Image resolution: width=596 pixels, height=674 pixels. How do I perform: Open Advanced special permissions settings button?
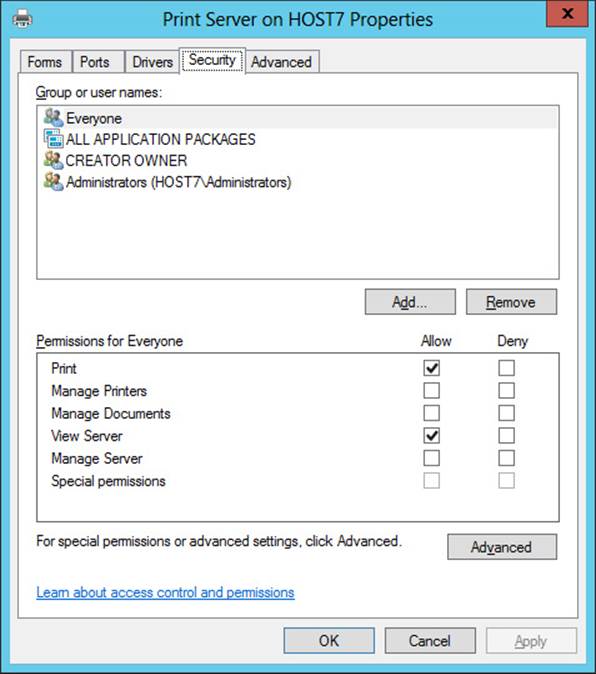[502, 547]
